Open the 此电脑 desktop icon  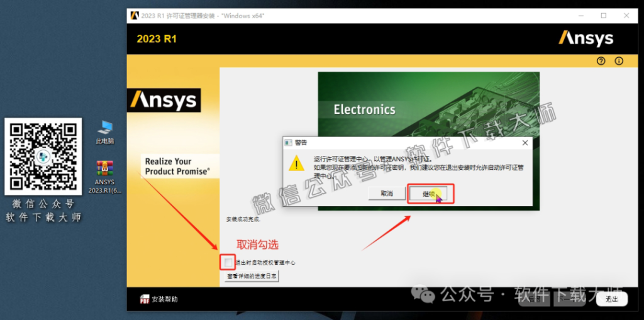[x=105, y=132]
